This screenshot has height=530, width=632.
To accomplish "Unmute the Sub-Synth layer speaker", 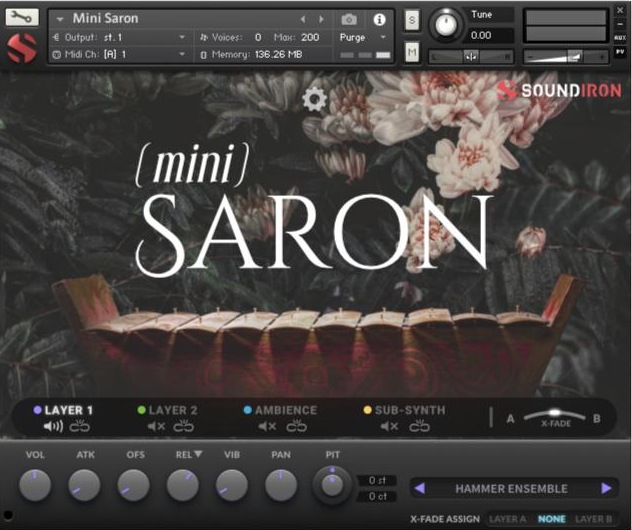I will [x=390, y=426].
